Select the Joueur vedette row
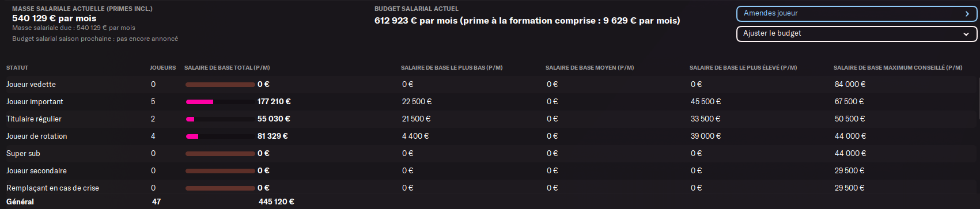Screen dimensions: 980x209 click(490, 85)
